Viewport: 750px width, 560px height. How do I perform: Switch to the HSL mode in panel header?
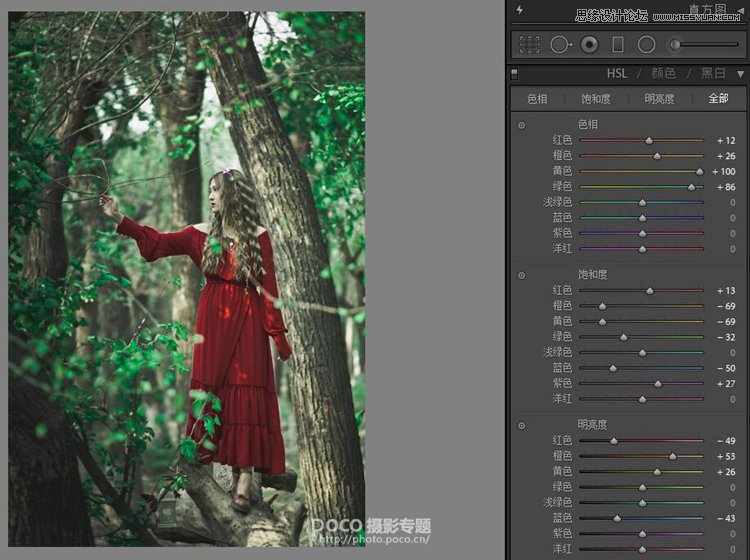point(617,74)
